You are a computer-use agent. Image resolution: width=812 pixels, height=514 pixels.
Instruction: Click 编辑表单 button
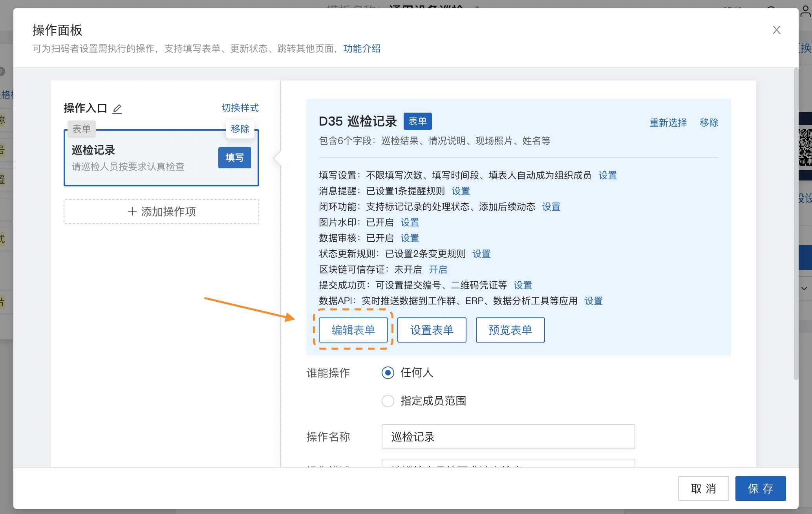tap(353, 330)
